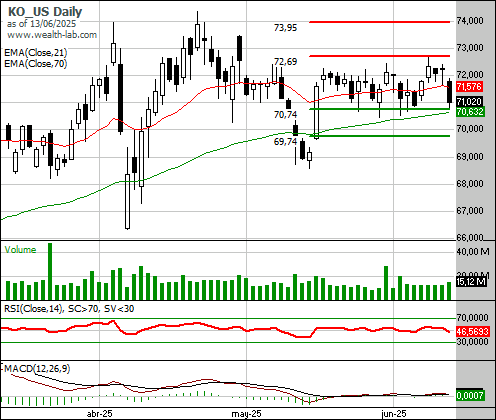Screen dimensions: 496x420
Task: Select the EMA(Close,70) indicator label
Action: pos(36,63)
